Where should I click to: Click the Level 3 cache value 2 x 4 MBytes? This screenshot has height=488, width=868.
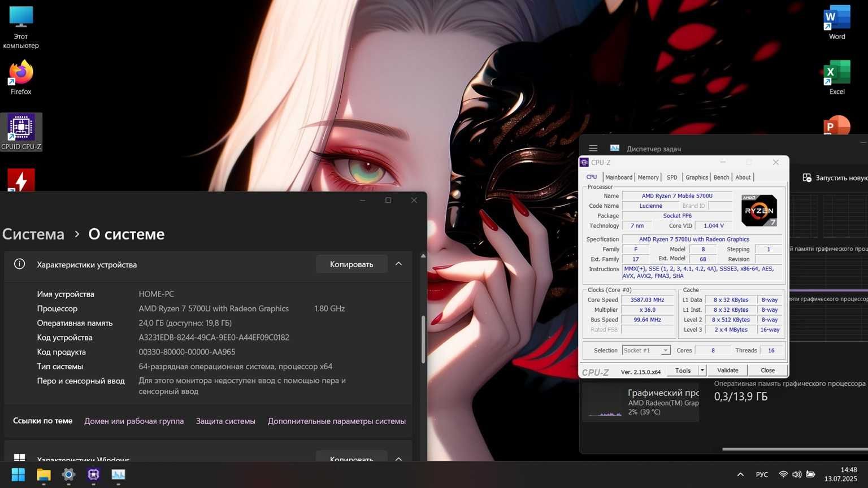pos(731,330)
